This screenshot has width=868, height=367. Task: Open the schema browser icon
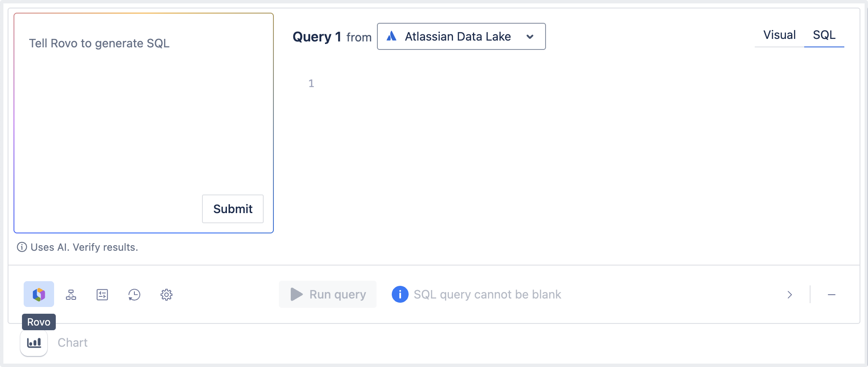point(71,294)
